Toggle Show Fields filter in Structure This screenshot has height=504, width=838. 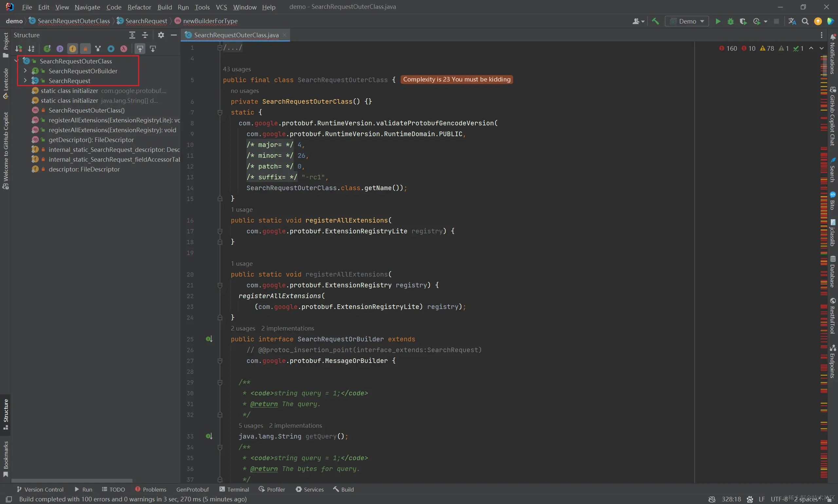(72, 48)
